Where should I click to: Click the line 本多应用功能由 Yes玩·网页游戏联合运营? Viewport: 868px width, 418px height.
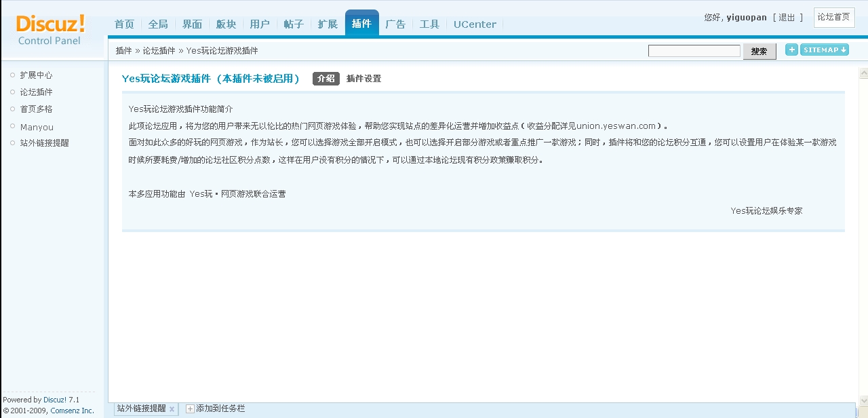pos(207,194)
